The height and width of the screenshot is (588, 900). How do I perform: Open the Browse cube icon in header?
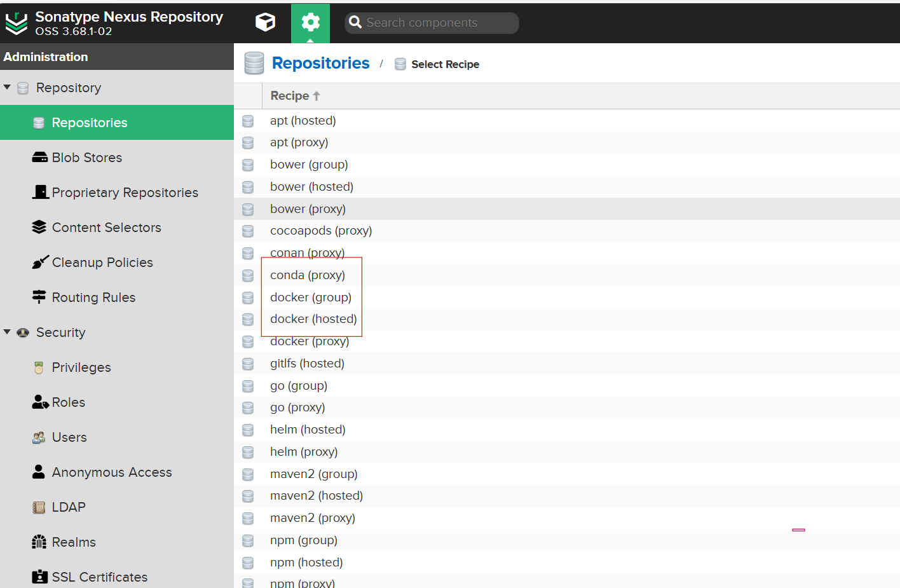tap(265, 22)
